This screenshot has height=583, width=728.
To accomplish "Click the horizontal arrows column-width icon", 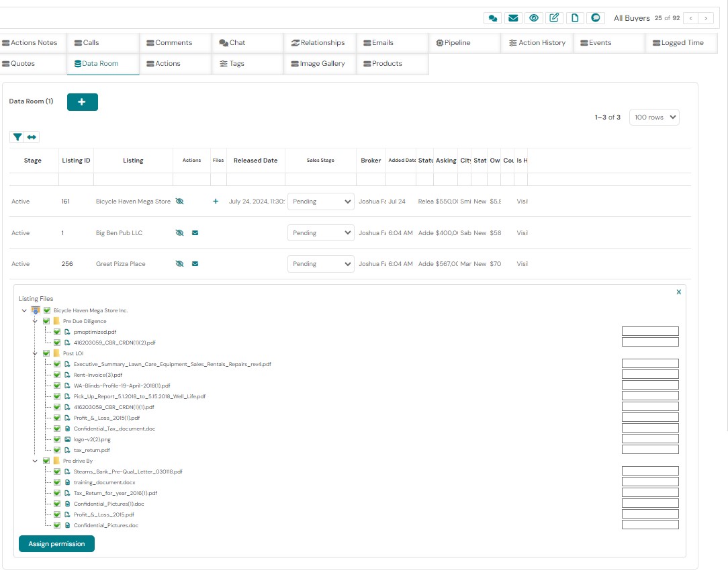I will point(32,137).
